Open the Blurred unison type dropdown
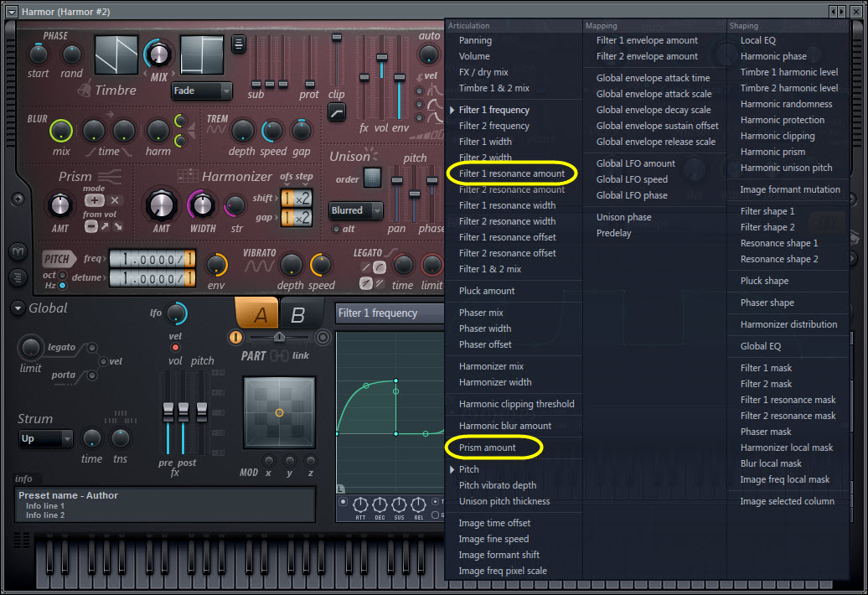Image resolution: width=868 pixels, height=595 pixels. tap(356, 210)
